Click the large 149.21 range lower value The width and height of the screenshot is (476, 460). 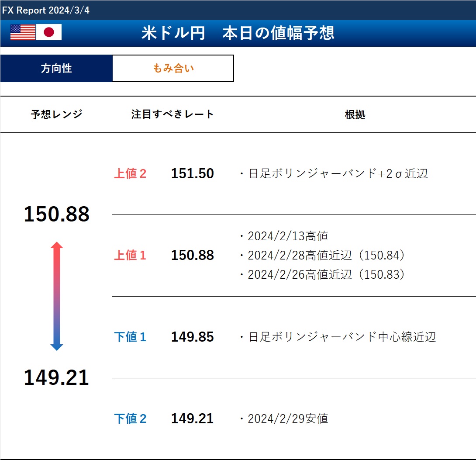[56, 377]
